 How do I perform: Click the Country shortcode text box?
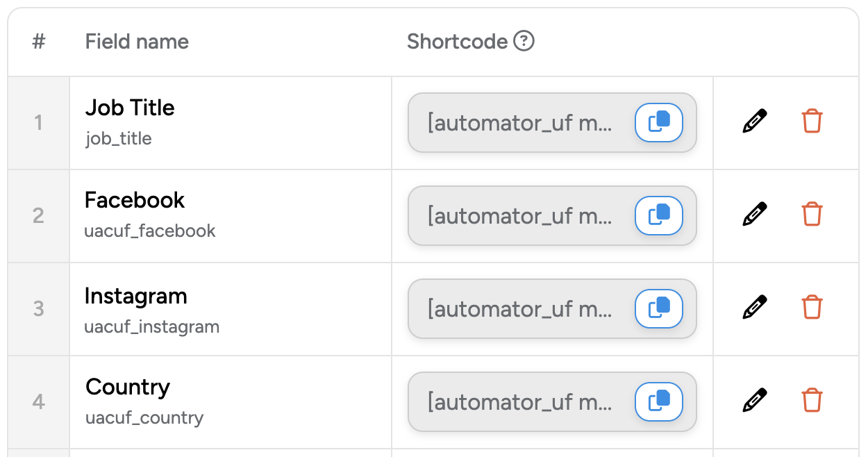pos(519,401)
